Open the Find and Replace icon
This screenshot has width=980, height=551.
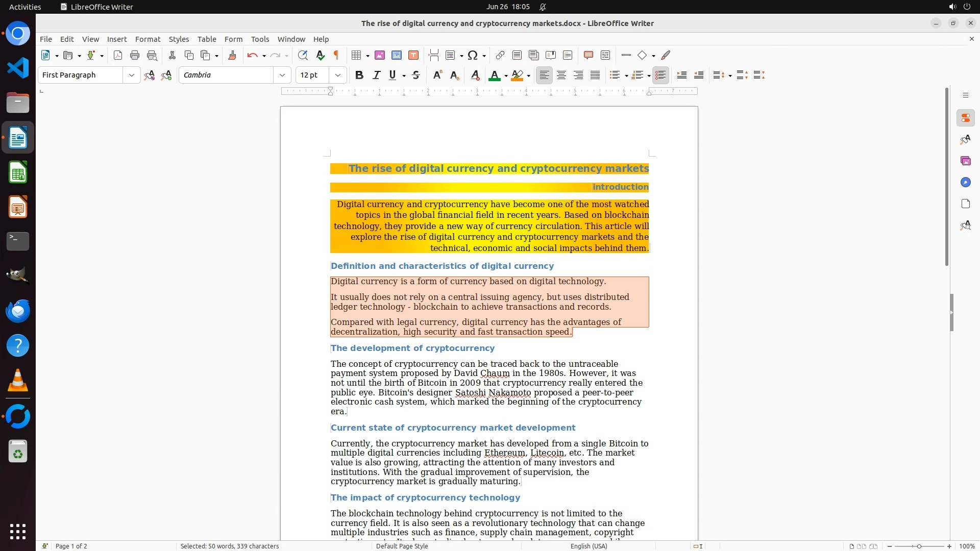[x=303, y=55]
